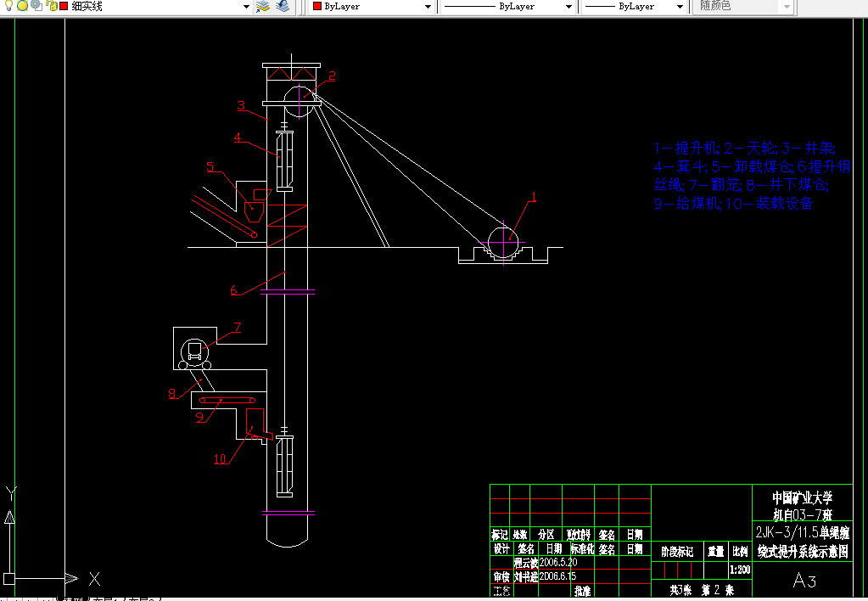Click the reviewer name 刘书进
This screenshot has width=868, height=601.
[x=526, y=576]
